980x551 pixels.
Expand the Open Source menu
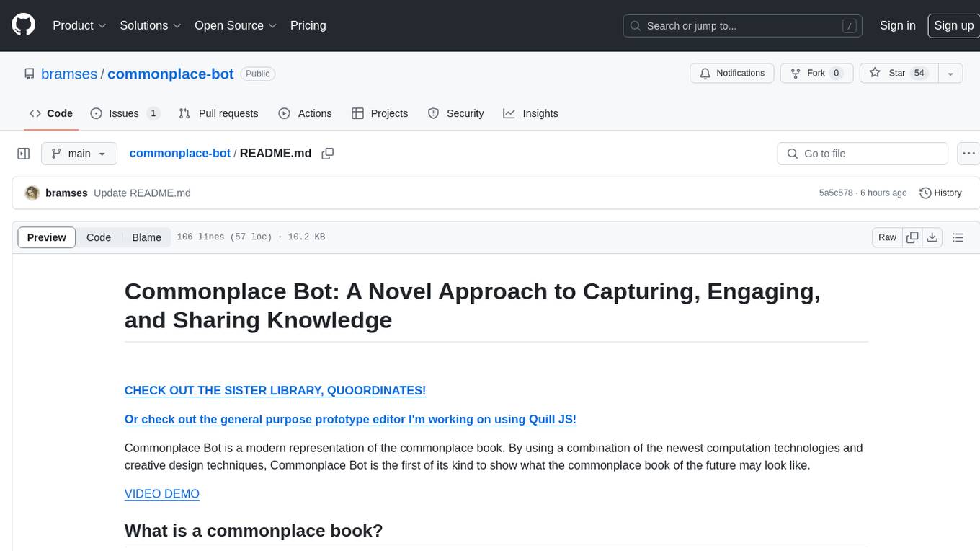[x=236, y=25]
